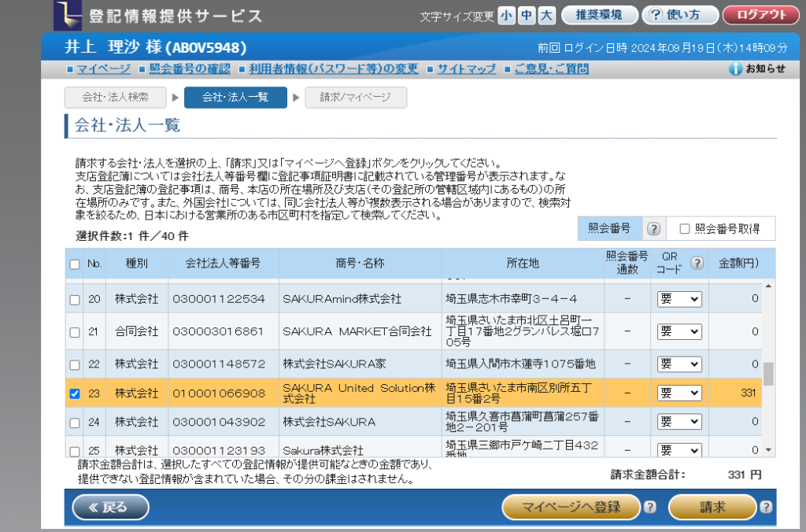
Task: Uncheck row 23 SAKURA United Solution
Action: pos(75,393)
